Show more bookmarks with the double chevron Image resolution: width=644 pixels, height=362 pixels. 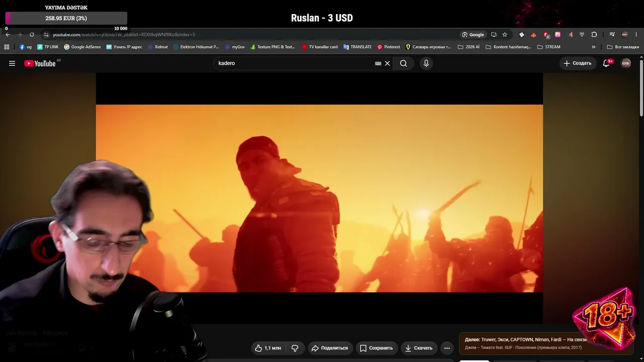tap(594, 47)
